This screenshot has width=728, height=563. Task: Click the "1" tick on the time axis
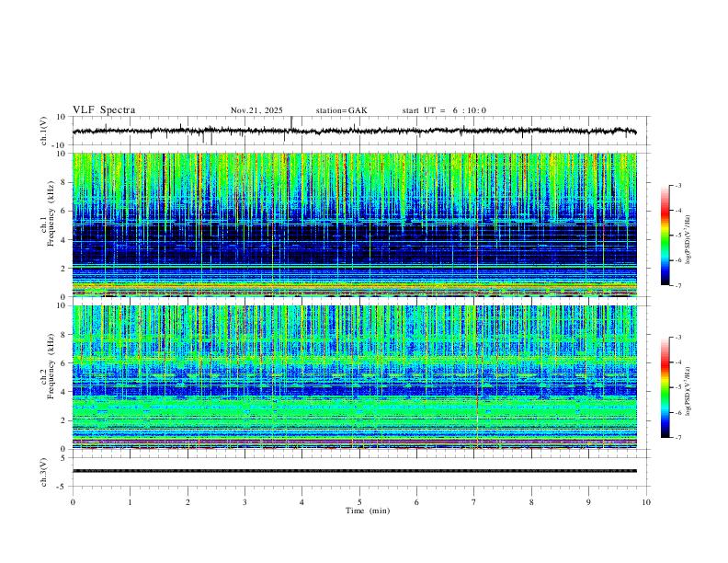130,502
